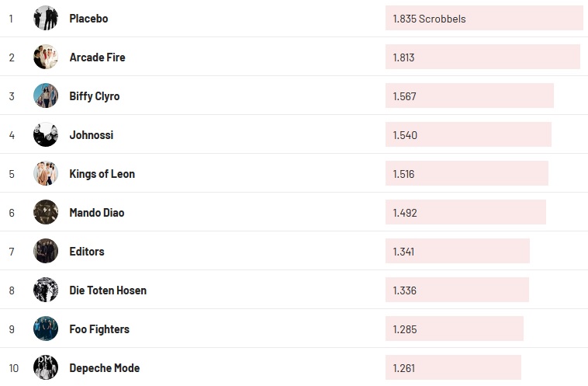Click Kings of Leon's 1.516 bar
This screenshot has height=386, width=588.
click(x=466, y=173)
